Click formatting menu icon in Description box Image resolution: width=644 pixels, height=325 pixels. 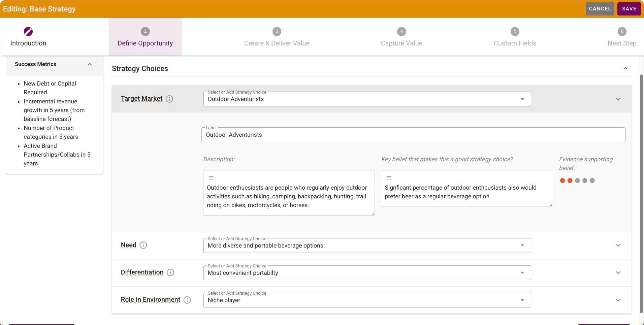coord(211,178)
